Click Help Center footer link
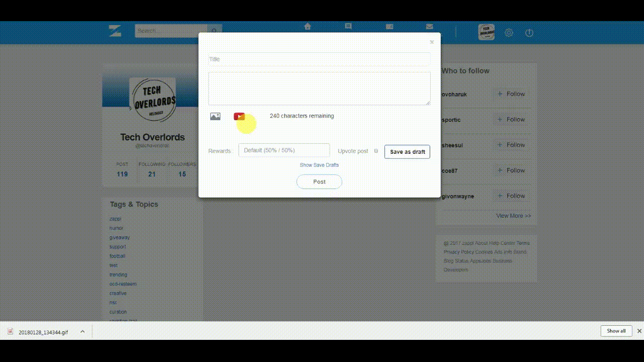644x362 pixels. 502,243
